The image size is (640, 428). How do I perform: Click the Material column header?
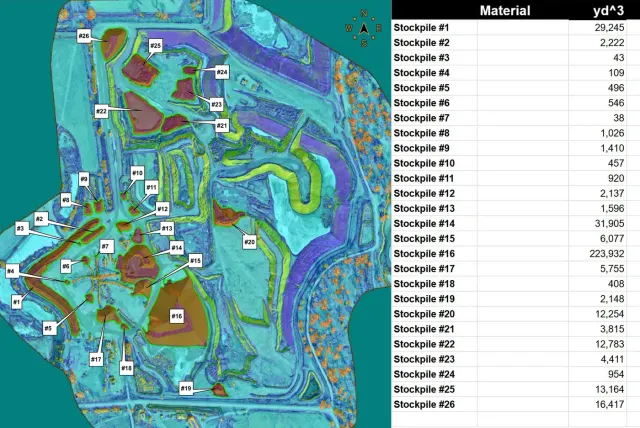(505, 11)
